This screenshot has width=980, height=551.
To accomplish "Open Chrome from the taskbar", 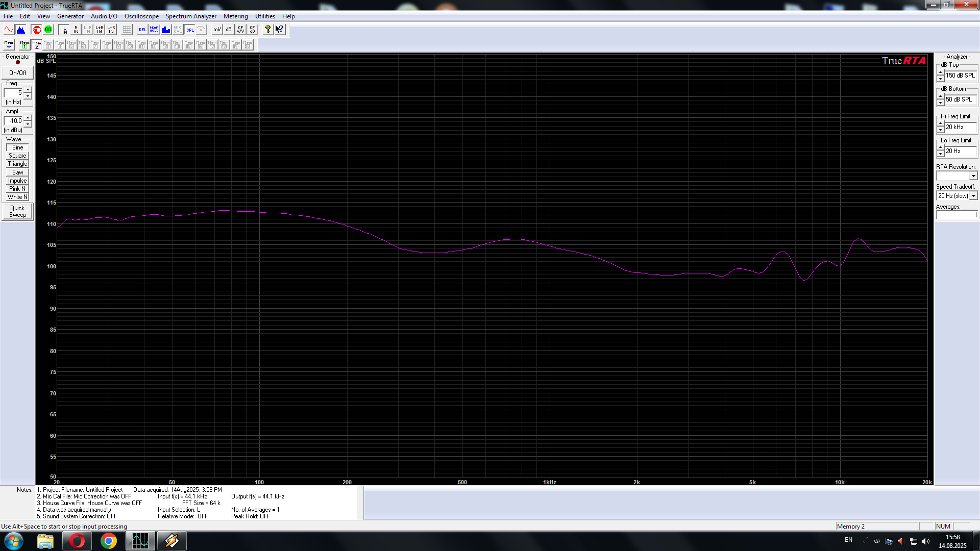I will 108,541.
